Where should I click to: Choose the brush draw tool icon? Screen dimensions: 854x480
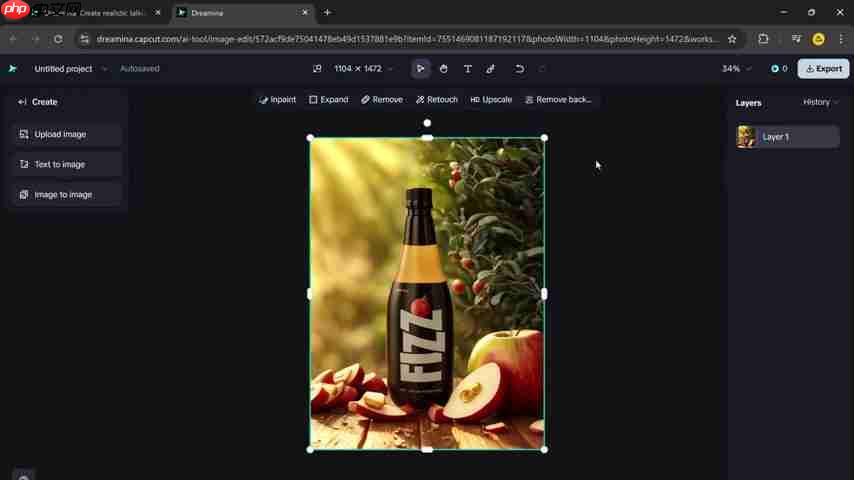coord(491,69)
